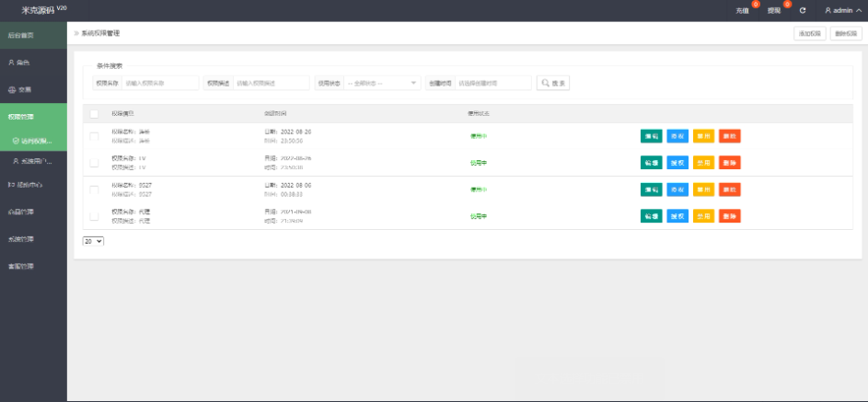Click the 添加权限 button
Screen dimensions: 868x402
click(810, 33)
